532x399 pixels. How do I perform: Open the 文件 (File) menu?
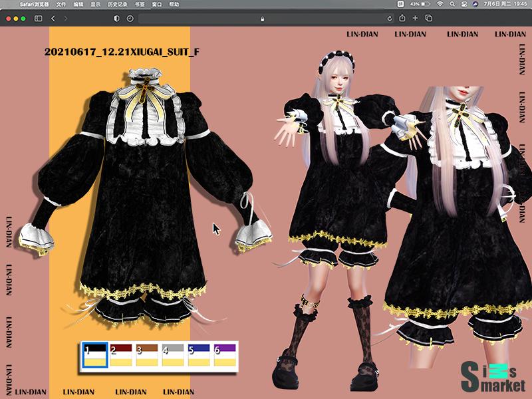tap(62, 4)
